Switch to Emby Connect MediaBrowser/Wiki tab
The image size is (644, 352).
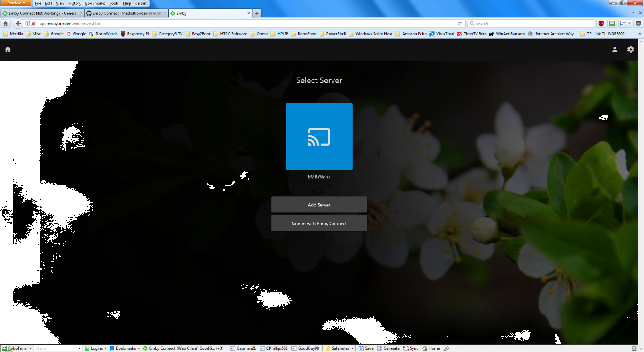click(x=126, y=13)
